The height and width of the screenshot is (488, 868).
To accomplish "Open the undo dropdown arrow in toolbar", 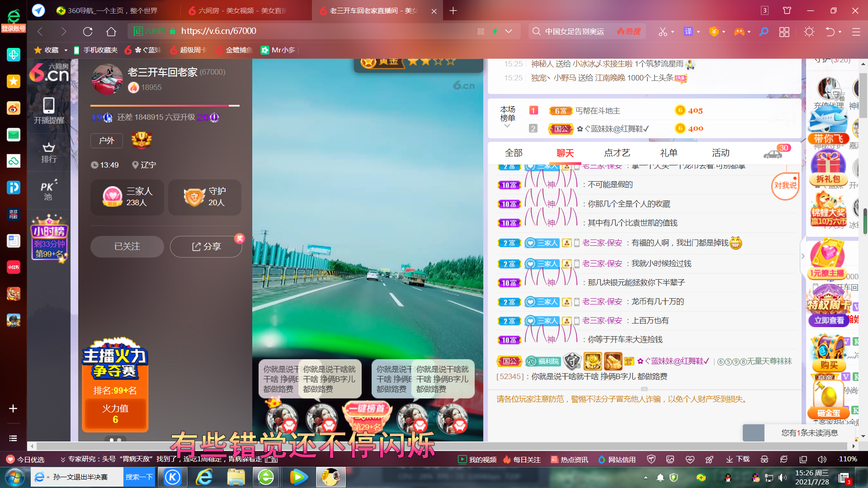I will (840, 32).
